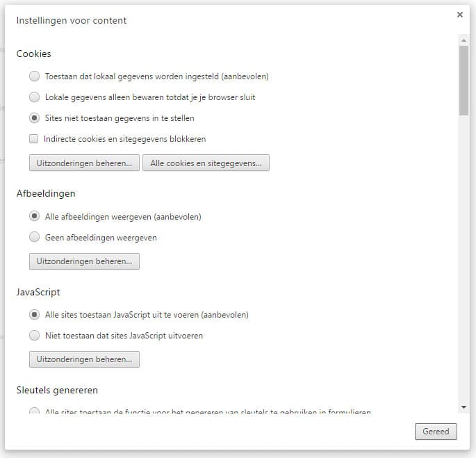Enable 'Indirecte cookies en sitegegevens blokkeren' checkbox
476x458 pixels.
(x=33, y=139)
